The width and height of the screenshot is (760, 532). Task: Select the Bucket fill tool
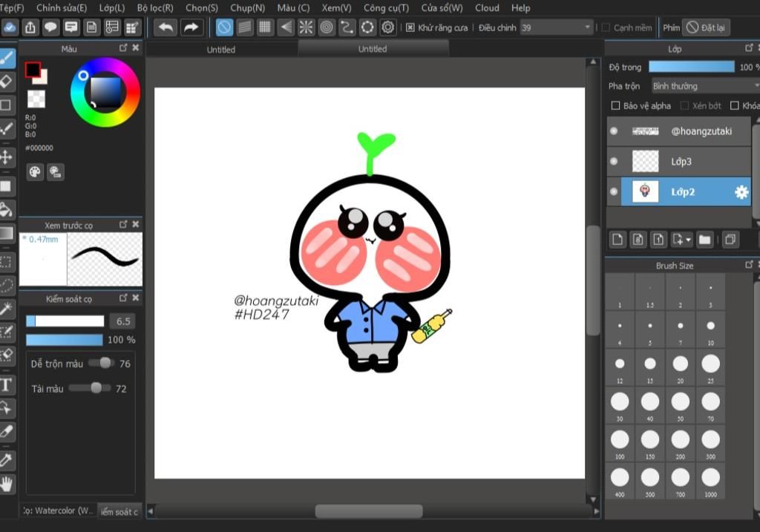7,210
